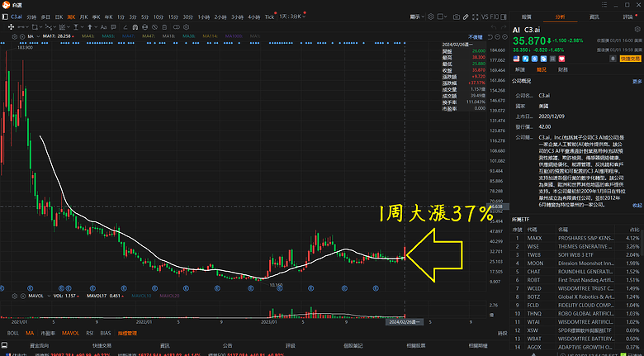Toggle the left sidebar panel icon

5,17
